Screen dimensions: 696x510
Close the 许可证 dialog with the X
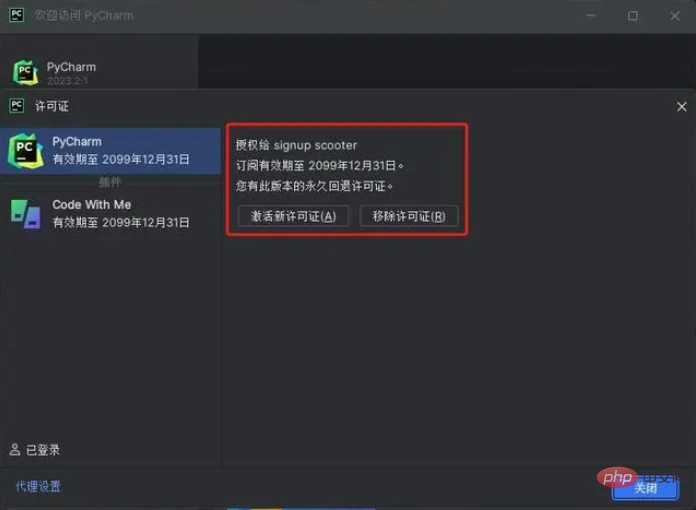(682, 106)
